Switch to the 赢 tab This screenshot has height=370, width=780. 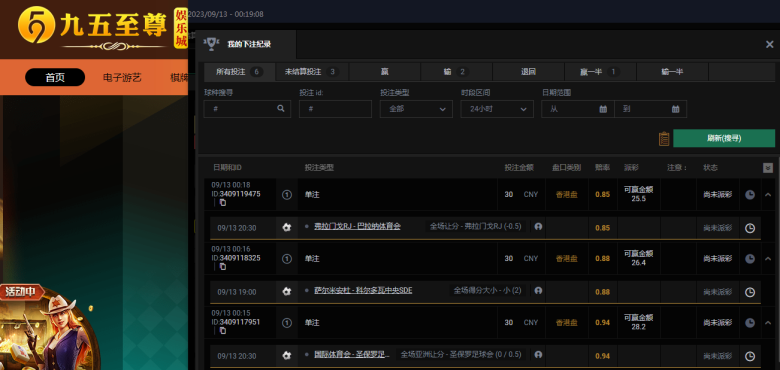tap(385, 72)
